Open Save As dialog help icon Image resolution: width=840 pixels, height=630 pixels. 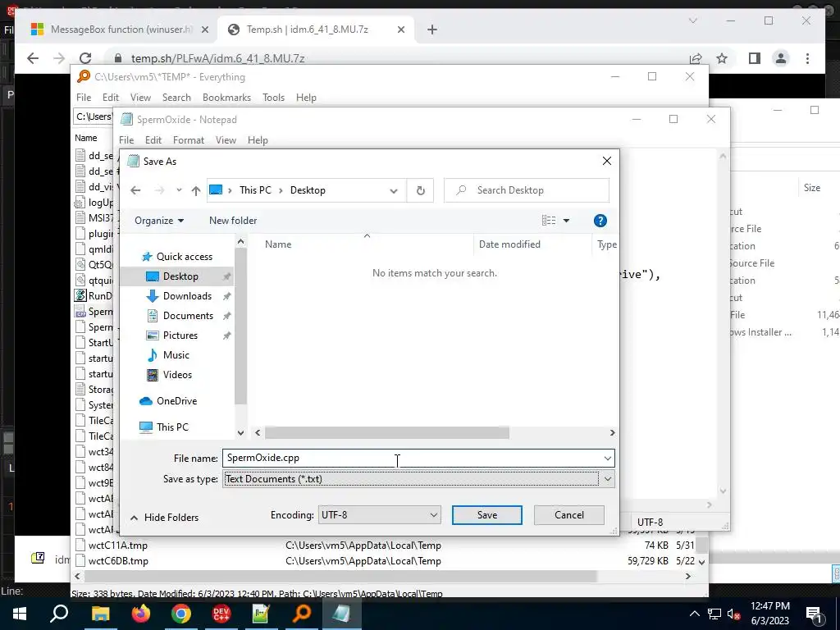pos(600,221)
